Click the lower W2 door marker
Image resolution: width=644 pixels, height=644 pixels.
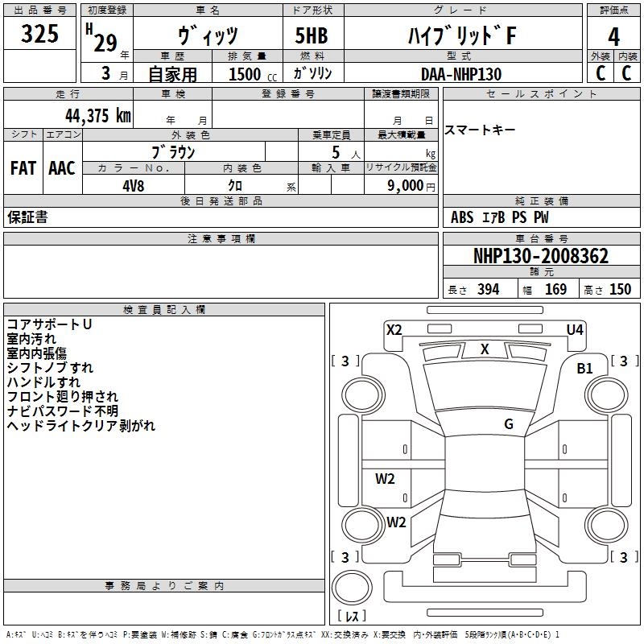pos(395,522)
